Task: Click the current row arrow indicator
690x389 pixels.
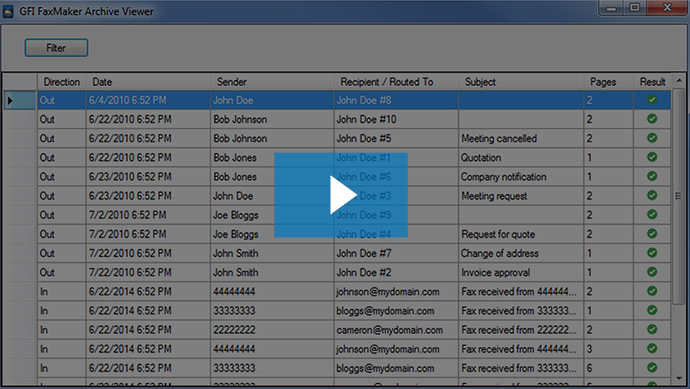Action: click(10, 100)
